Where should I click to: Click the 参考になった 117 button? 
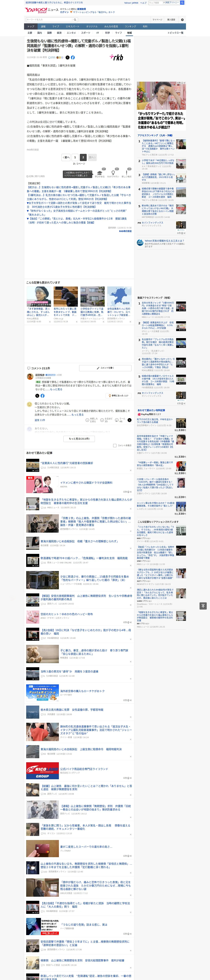pyautogui.click(x=119, y=396)
